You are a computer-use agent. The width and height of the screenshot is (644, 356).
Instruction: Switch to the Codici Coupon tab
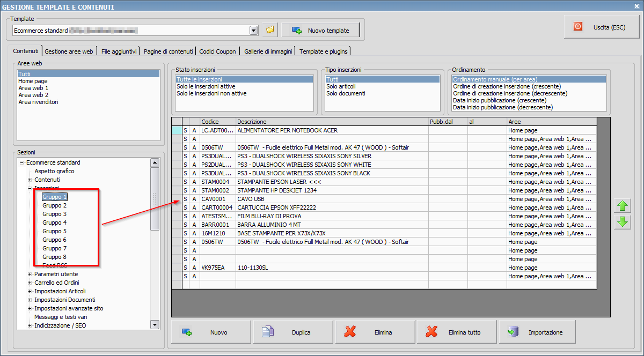217,51
